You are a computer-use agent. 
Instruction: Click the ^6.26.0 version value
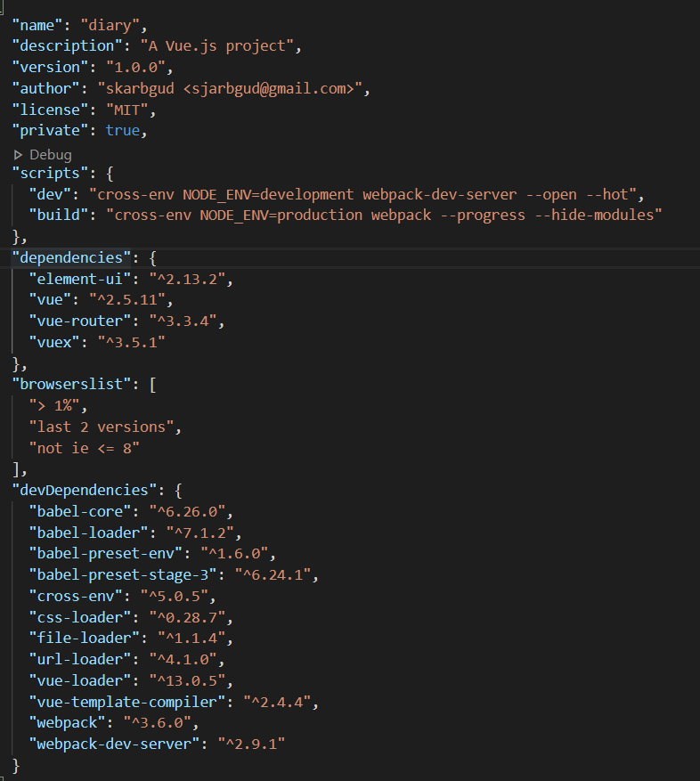pos(187,511)
